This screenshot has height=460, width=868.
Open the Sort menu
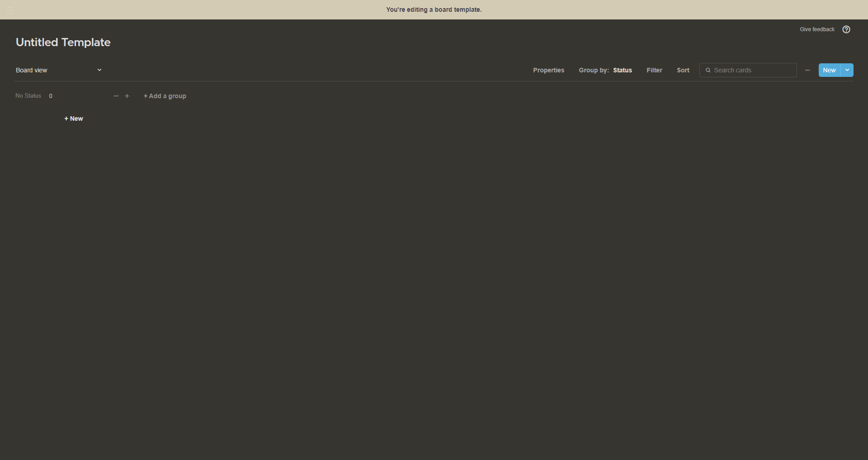[683, 70]
